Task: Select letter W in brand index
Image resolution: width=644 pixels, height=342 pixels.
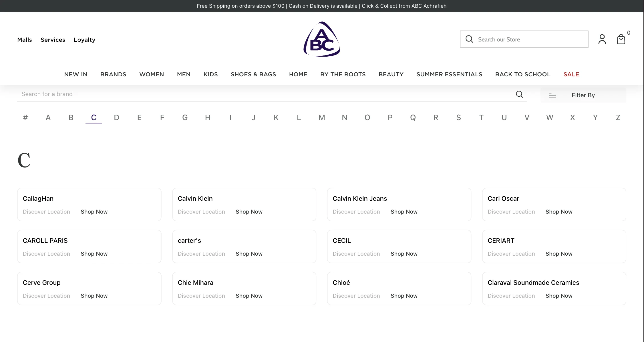Action: click(550, 118)
